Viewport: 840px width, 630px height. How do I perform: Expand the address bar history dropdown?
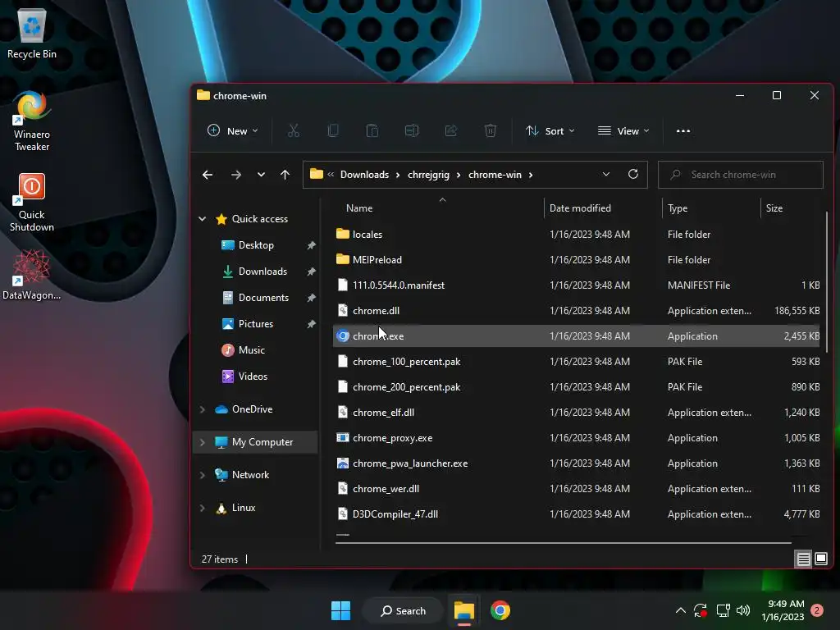click(x=606, y=174)
